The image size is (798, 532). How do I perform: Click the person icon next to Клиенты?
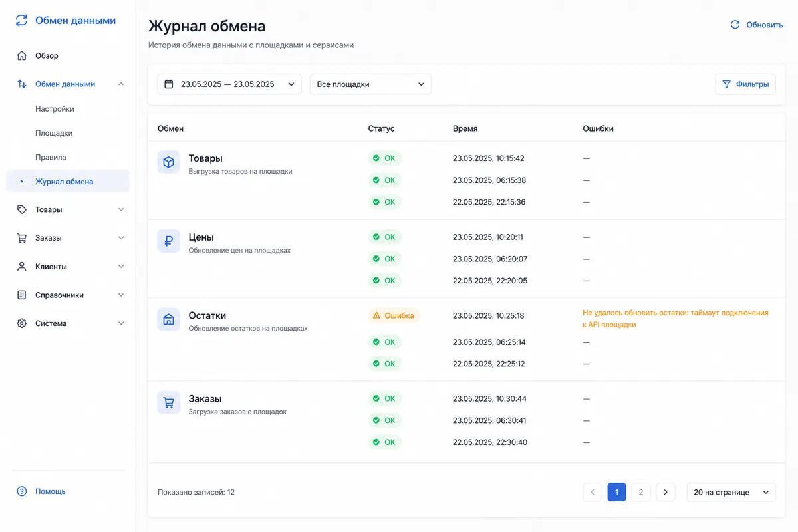(22, 267)
